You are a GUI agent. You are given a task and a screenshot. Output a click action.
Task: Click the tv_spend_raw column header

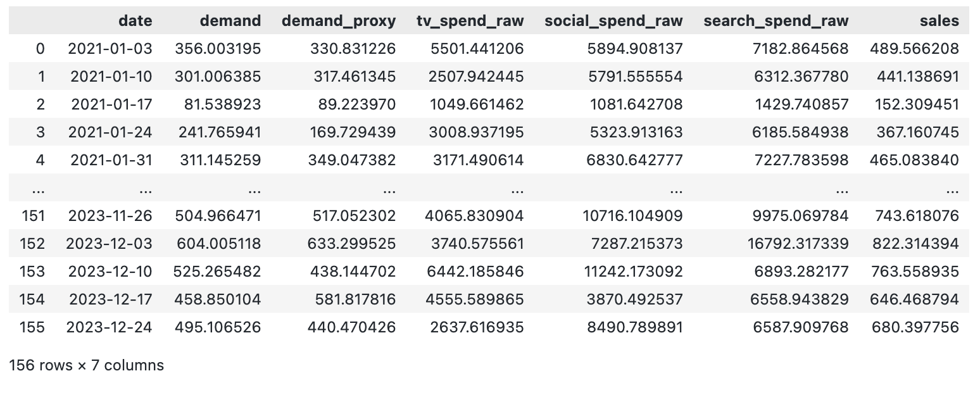tap(470, 21)
